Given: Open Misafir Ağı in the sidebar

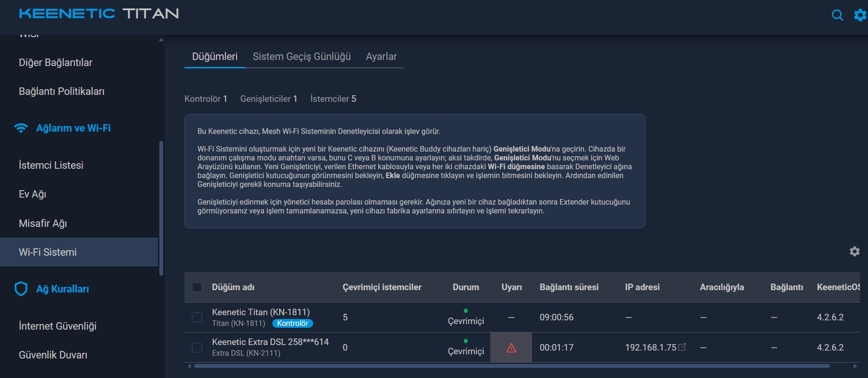Looking at the screenshot, I should click(x=43, y=223).
